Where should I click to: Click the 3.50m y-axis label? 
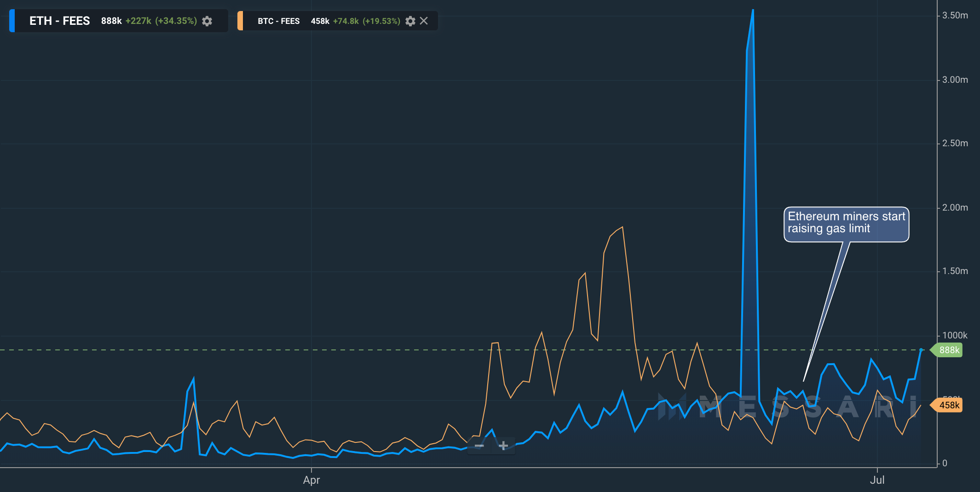tap(955, 15)
